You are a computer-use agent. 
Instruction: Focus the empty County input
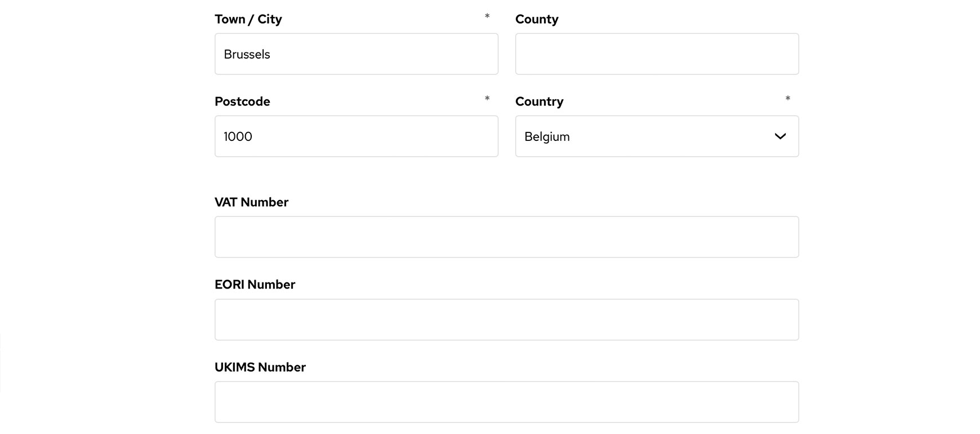point(657,54)
